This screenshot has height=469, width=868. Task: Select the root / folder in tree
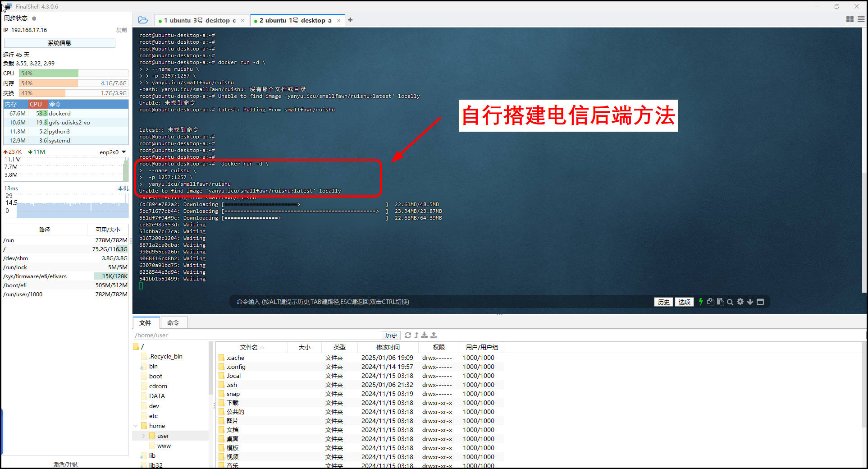point(139,346)
